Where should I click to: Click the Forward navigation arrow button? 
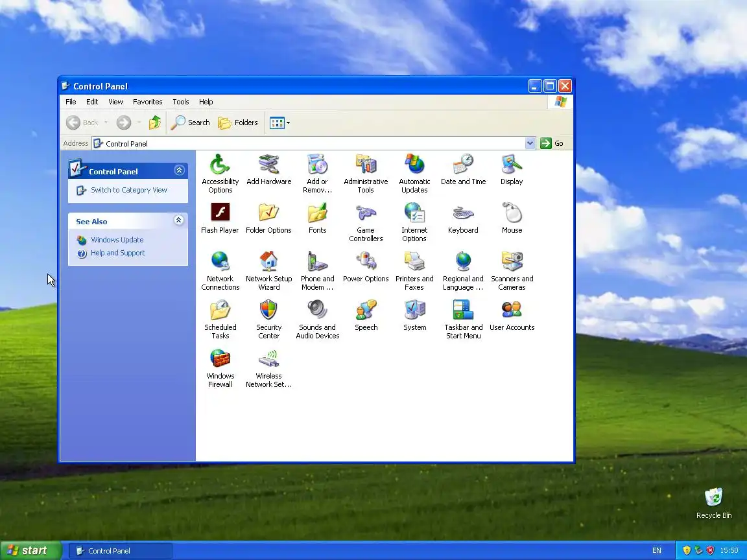click(x=124, y=122)
